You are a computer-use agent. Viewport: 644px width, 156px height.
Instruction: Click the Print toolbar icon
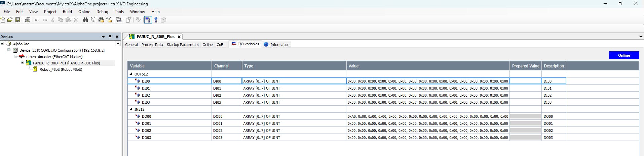coord(28,20)
